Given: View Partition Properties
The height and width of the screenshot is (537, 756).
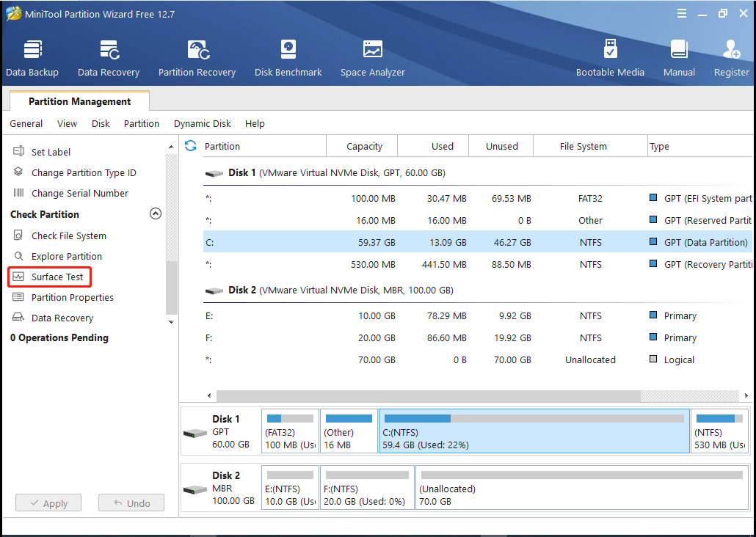Looking at the screenshot, I should tap(73, 297).
